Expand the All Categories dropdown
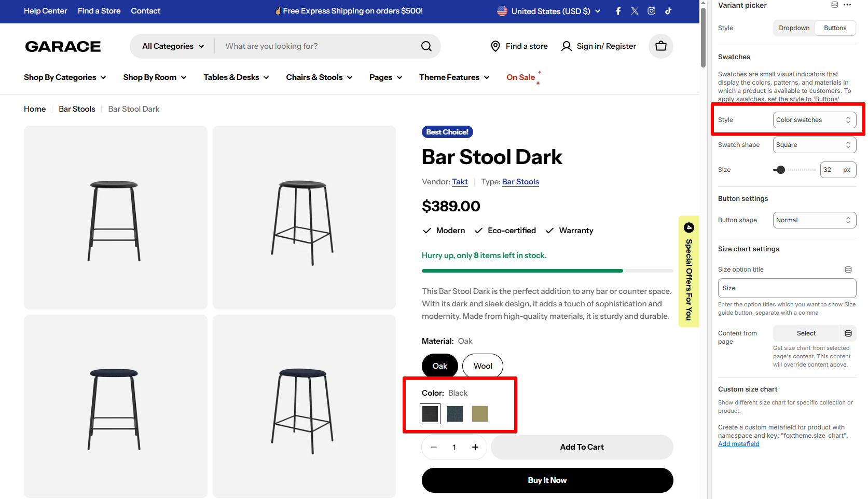The height and width of the screenshot is (499, 868). [173, 46]
